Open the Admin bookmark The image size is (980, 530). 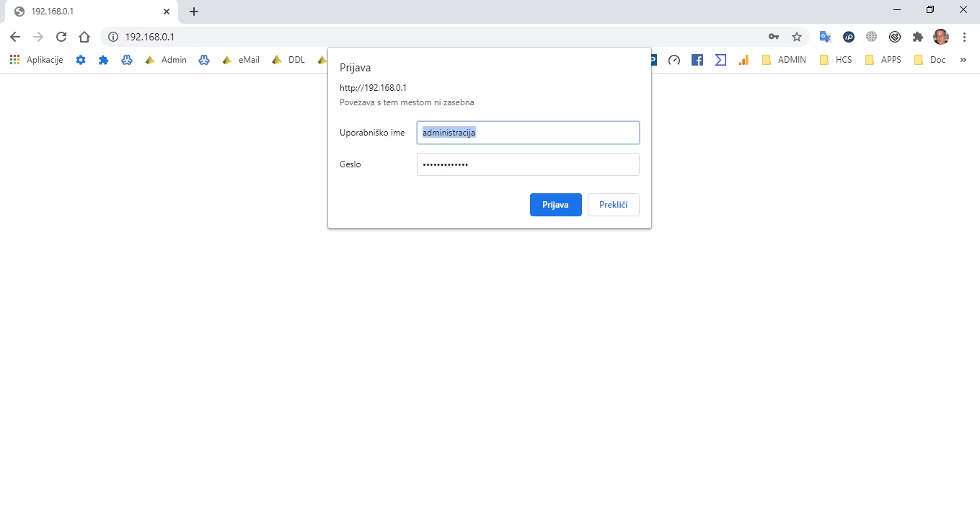pos(166,60)
